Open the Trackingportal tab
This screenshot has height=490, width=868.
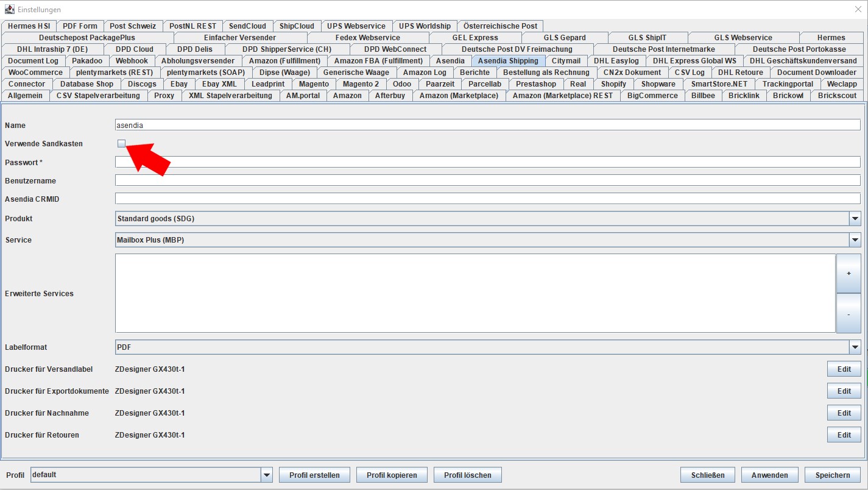point(788,84)
